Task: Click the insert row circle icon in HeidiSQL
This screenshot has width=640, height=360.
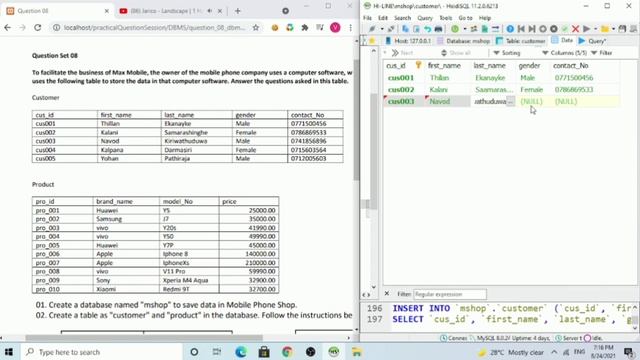Action: click(x=543, y=29)
